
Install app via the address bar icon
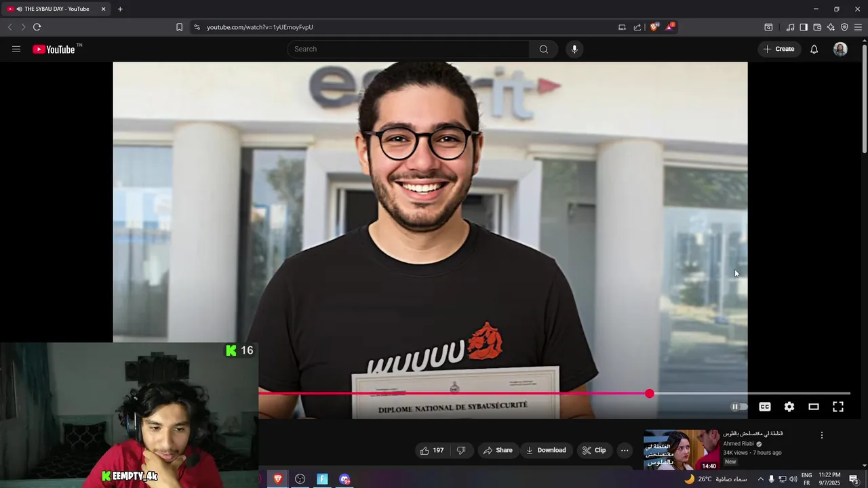(x=622, y=27)
